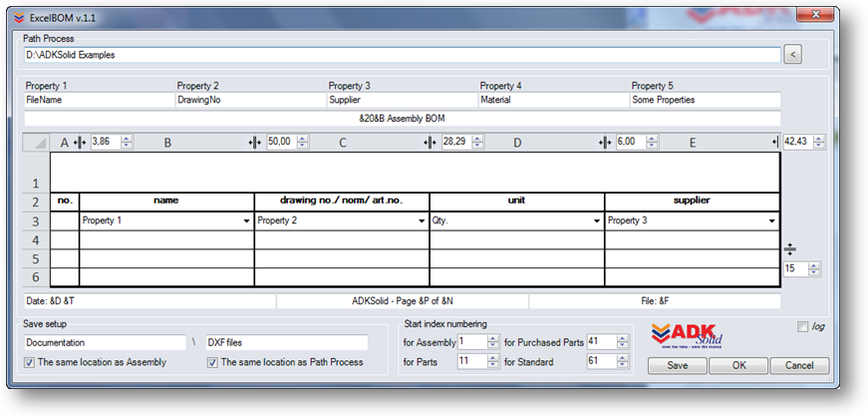
Task: Click the DXF files folder field
Action: point(287,343)
